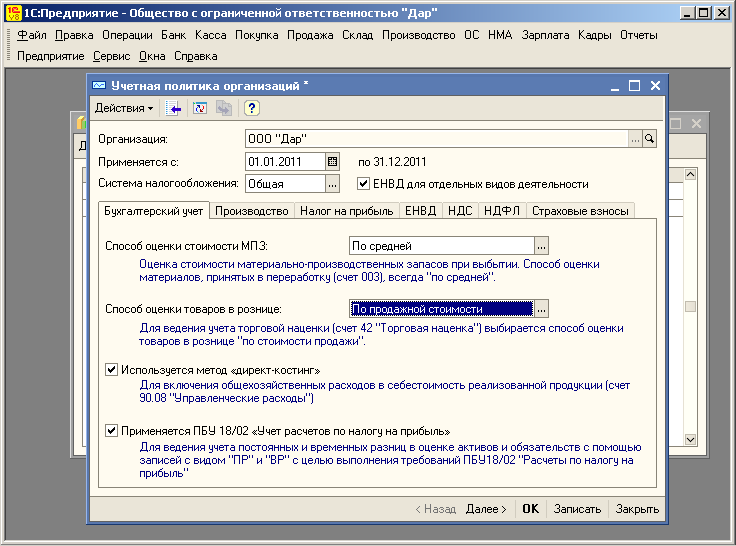This screenshot has height=546, width=736.
Task: Uncheck Используется метод «директ-костинг»
Action: point(111,369)
